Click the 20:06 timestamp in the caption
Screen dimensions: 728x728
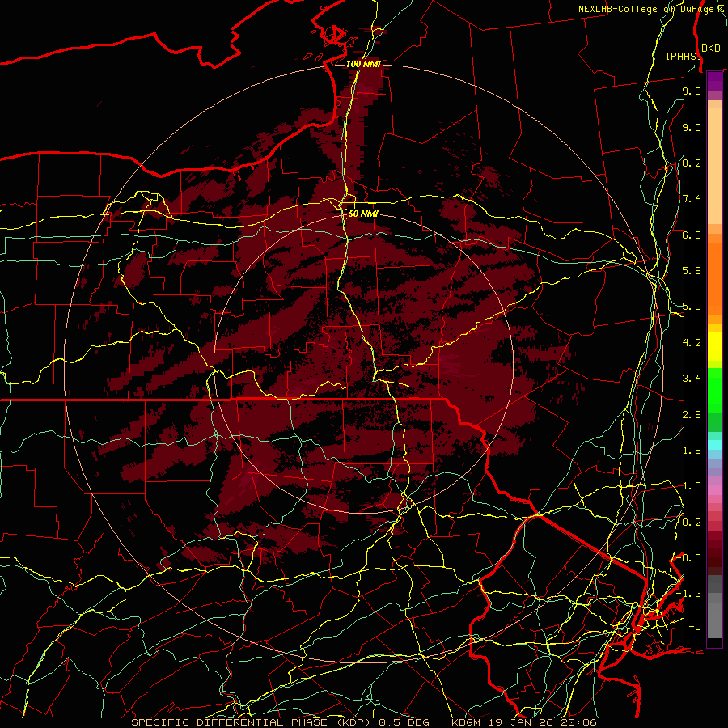point(581,722)
